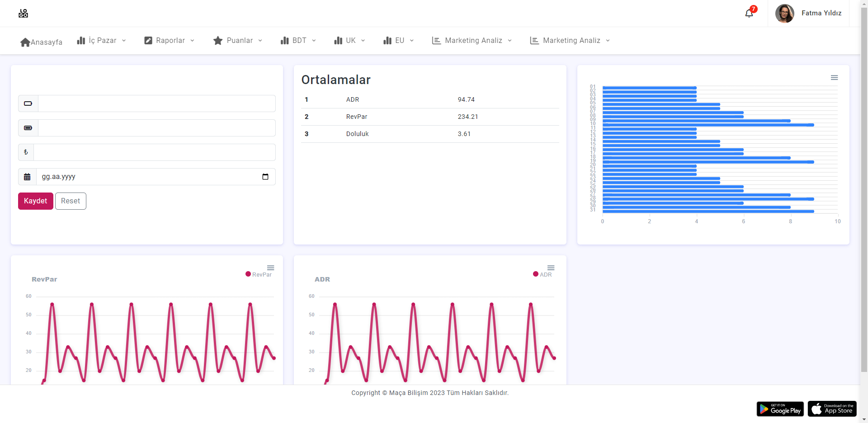Toggle the ADR legend series
The image size is (868, 423).
[x=542, y=274]
